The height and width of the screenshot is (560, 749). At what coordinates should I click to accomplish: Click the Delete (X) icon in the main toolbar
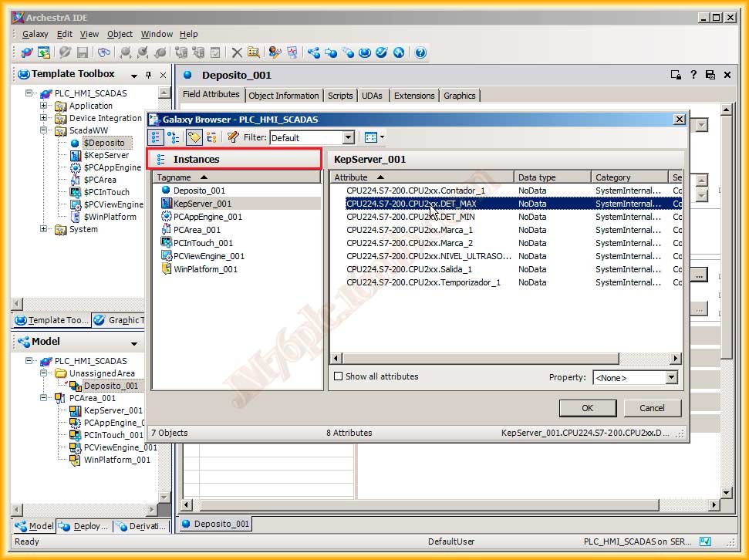click(x=237, y=52)
